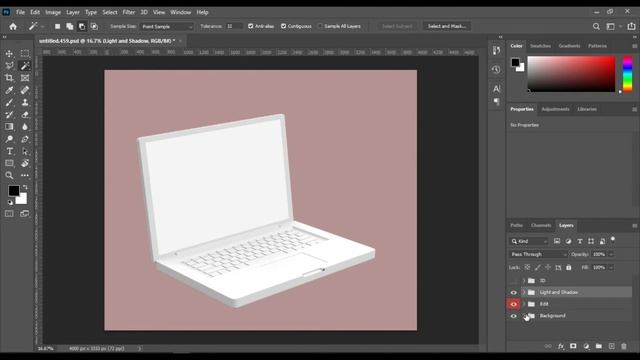This screenshot has height=360, width=640.
Task: Open the layer Kind filter dropdown
Action: pyautogui.click(x=529, y=241)
